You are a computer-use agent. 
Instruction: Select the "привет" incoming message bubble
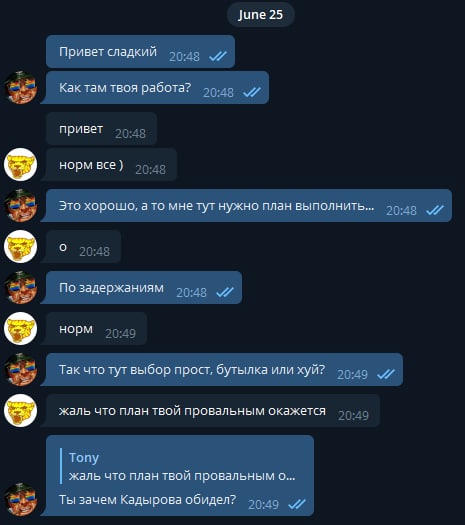[x=101, y=129]
